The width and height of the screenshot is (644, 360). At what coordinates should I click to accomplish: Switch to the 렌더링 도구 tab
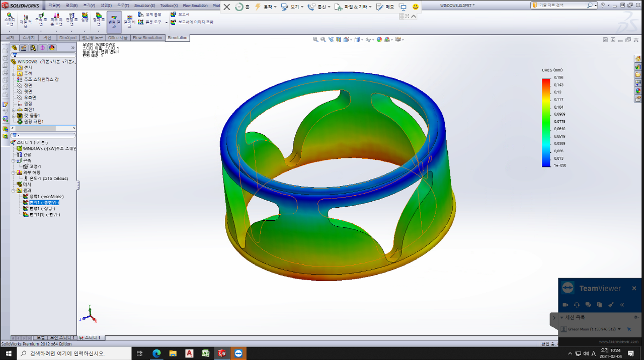point(92,38)
